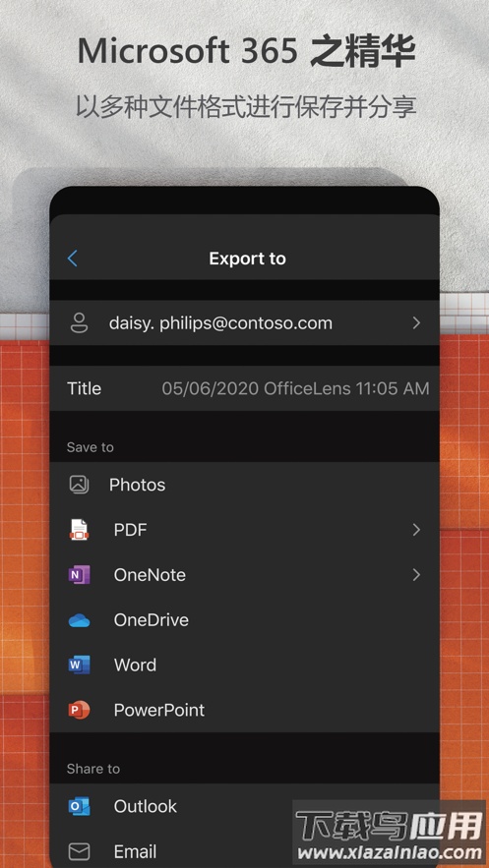Click the PowerPoint app icon

(x=79, y=710)
